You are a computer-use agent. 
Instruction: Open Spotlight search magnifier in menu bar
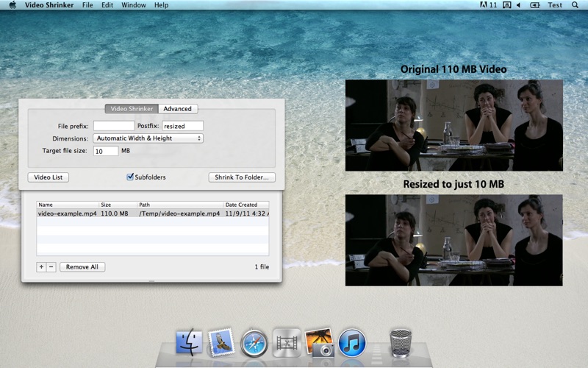coord(575,5)
